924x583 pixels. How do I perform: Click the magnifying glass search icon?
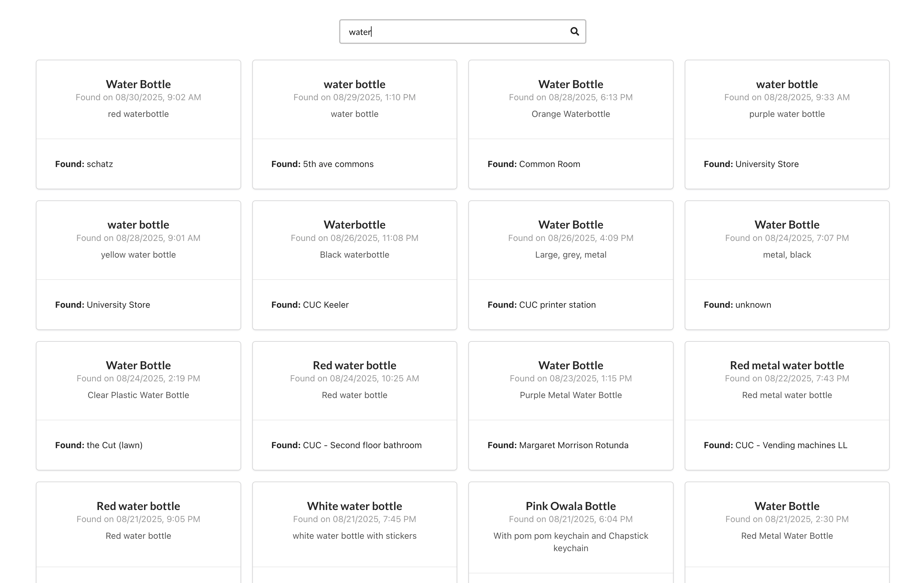574,32
